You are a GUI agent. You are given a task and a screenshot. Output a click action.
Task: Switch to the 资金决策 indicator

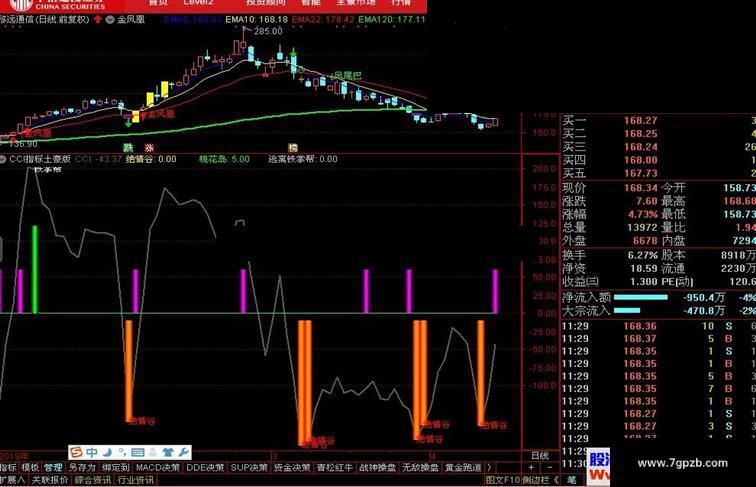tap(292, 467)
